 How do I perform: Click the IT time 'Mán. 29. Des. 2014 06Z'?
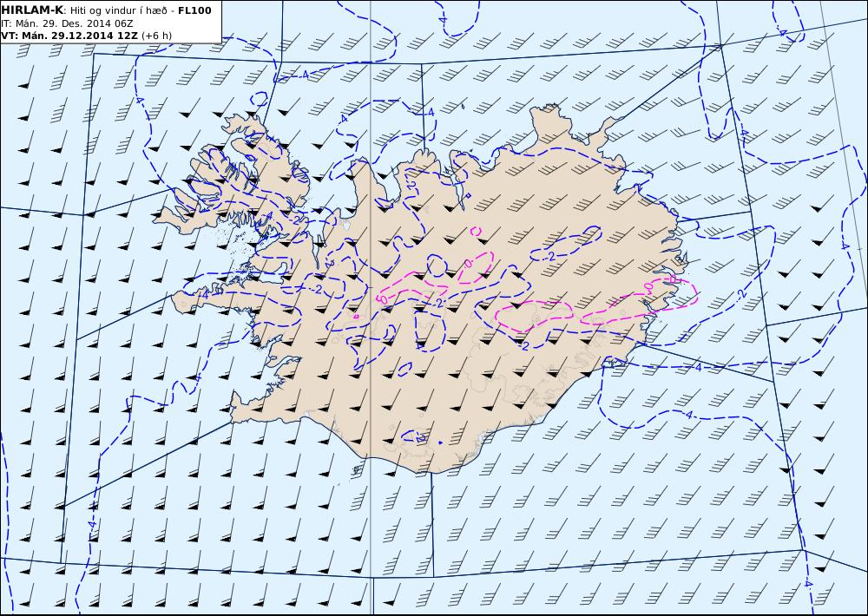[x=74, y=23]
